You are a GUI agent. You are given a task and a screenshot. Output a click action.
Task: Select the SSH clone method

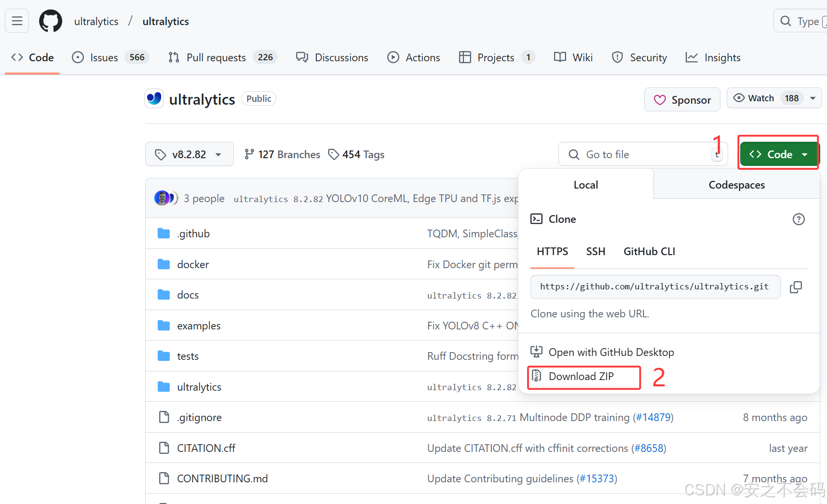[x=596, y=251]
